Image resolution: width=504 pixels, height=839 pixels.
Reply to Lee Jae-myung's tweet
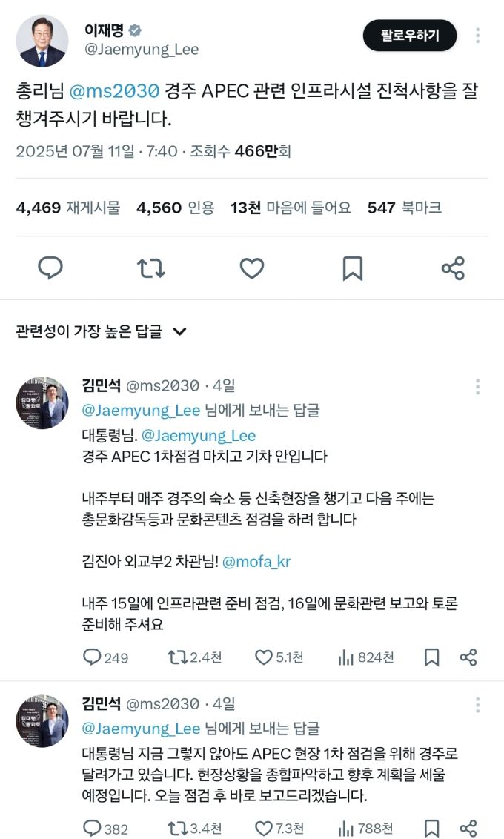click(50, 268)
